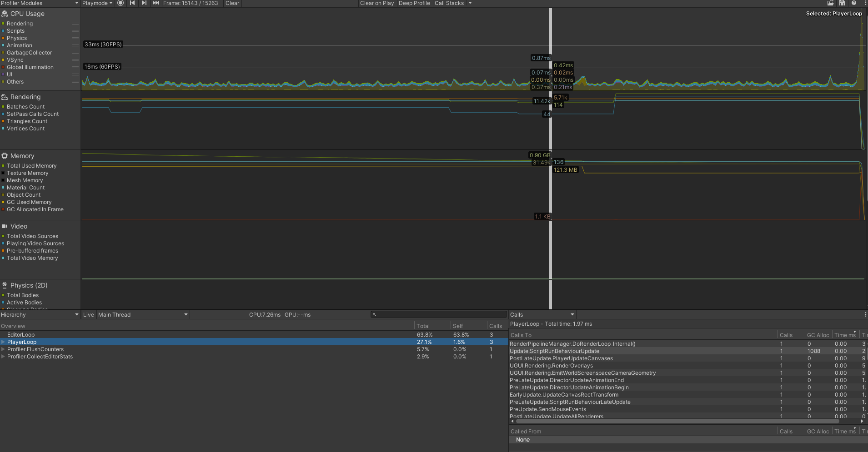Click the CPU Usage module icon

[5, 14]
